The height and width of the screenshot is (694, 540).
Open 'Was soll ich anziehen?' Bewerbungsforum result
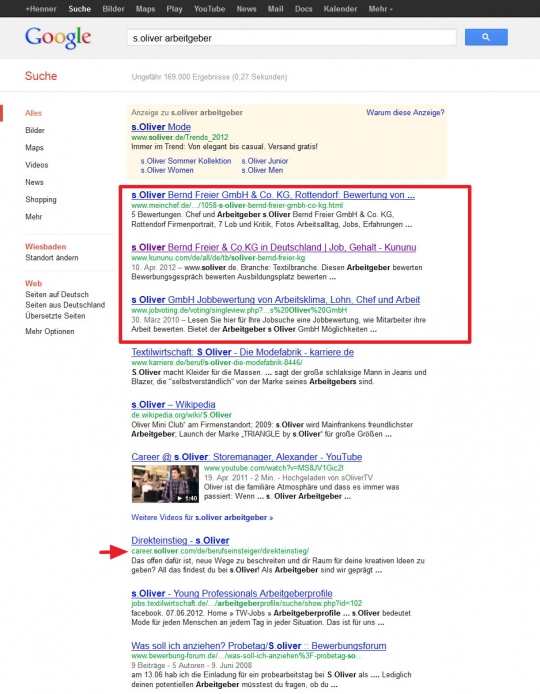(x=258, y=646)
